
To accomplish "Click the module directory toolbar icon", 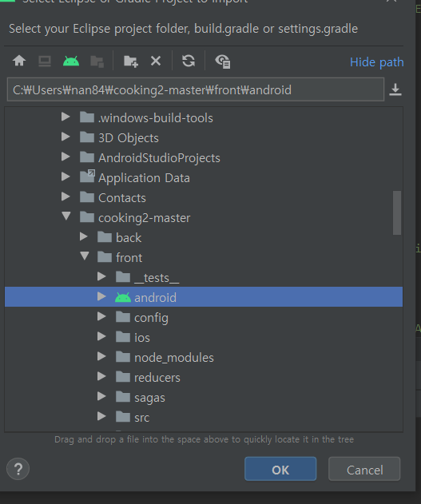I will [97, 61].
